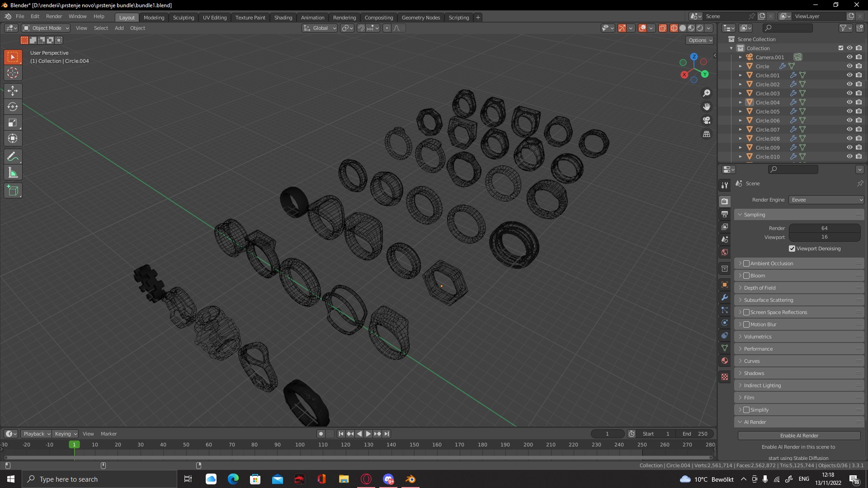Screen dimensions: 868x488
Task: Open viewport Options dropdown
Action: click(700, 40)
